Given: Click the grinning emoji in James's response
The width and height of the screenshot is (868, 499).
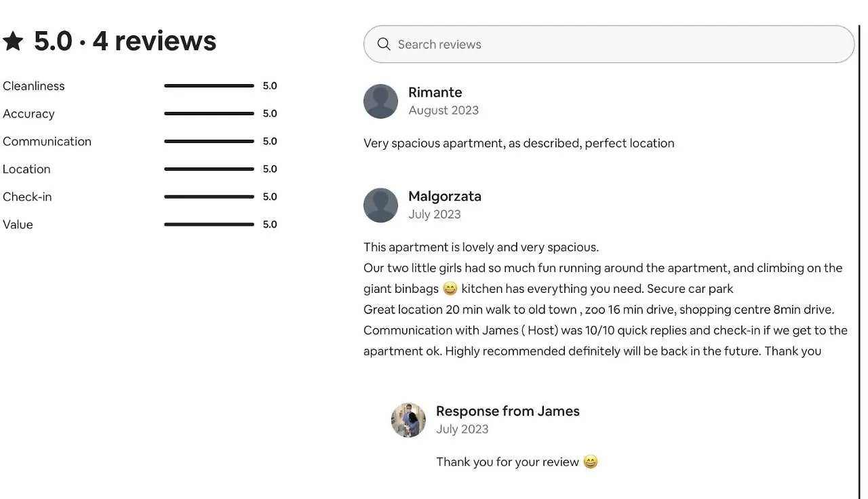Looking at the screenshot, I should click(591, 462).
